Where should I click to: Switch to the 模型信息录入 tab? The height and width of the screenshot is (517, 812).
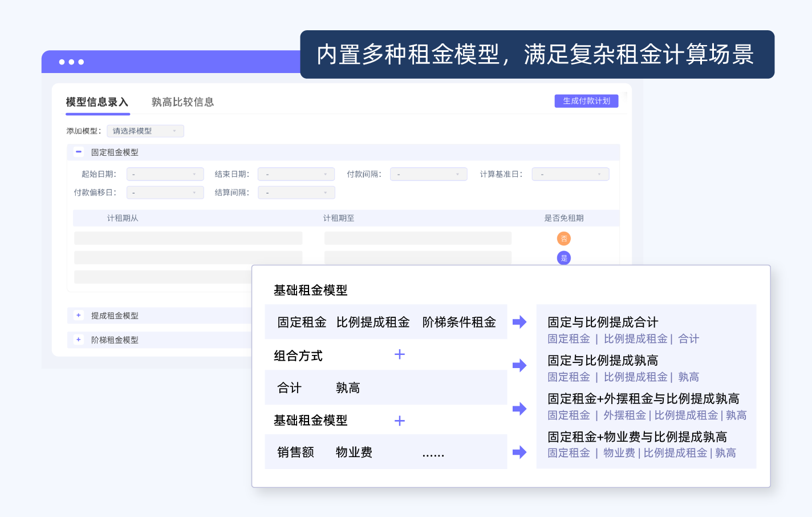[97, 102]
